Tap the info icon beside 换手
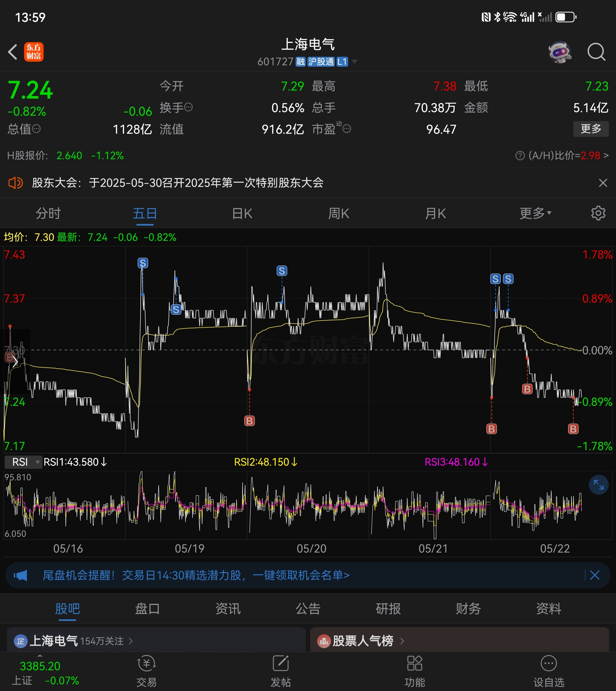 (188, 107)
